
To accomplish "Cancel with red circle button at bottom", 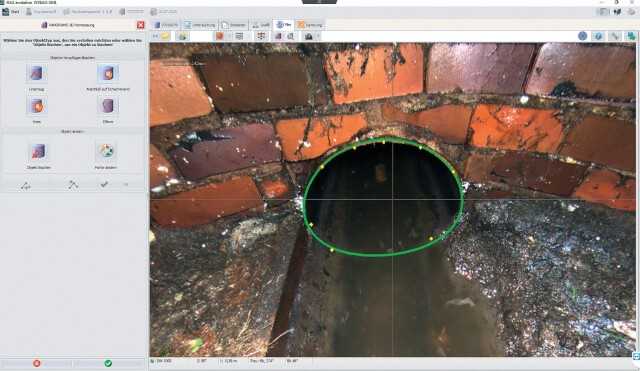I will coord(37,363).
